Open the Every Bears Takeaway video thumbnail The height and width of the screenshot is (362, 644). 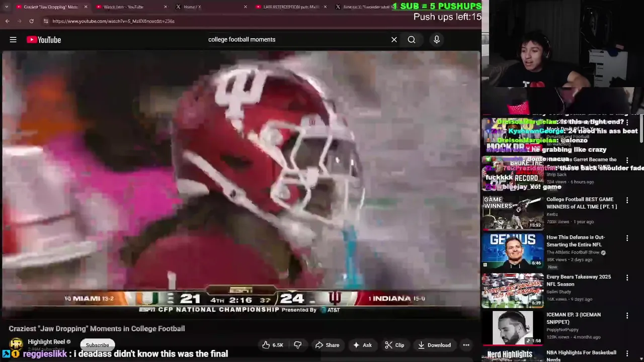(x=513, y=290)
